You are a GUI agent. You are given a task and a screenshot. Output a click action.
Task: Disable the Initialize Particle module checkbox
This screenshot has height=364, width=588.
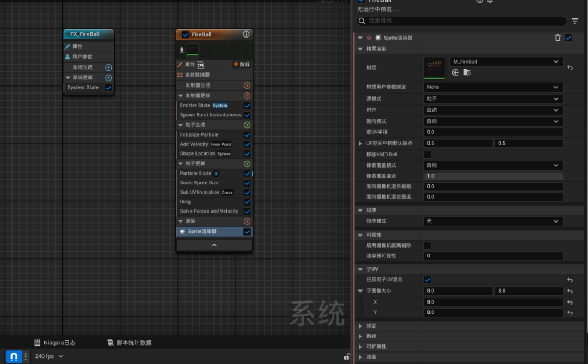(247, 134)
